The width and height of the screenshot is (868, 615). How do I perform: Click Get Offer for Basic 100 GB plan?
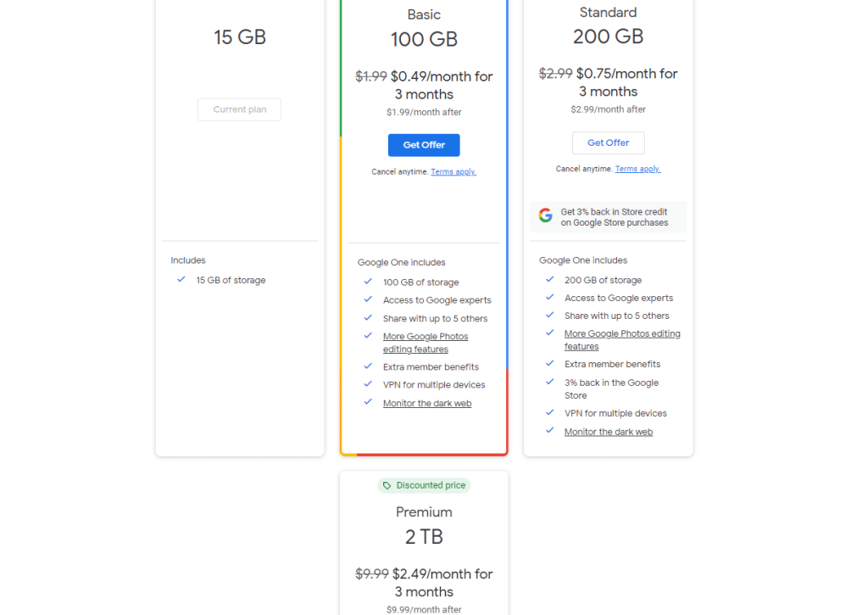424,145
